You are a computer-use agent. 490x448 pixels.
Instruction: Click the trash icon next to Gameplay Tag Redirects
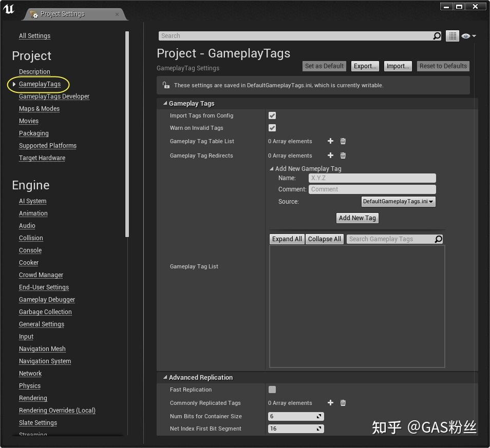pos(343,155)
